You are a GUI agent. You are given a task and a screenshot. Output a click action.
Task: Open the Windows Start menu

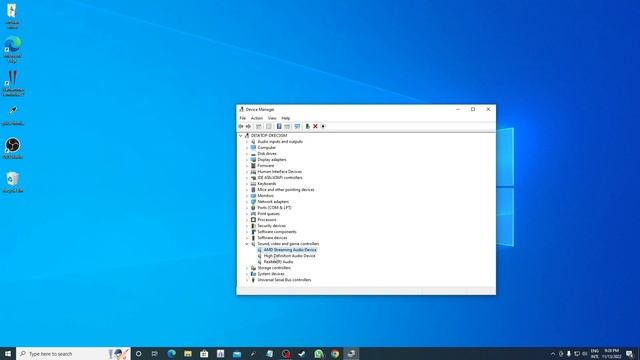pyautogui.click(x=8, y=354)
